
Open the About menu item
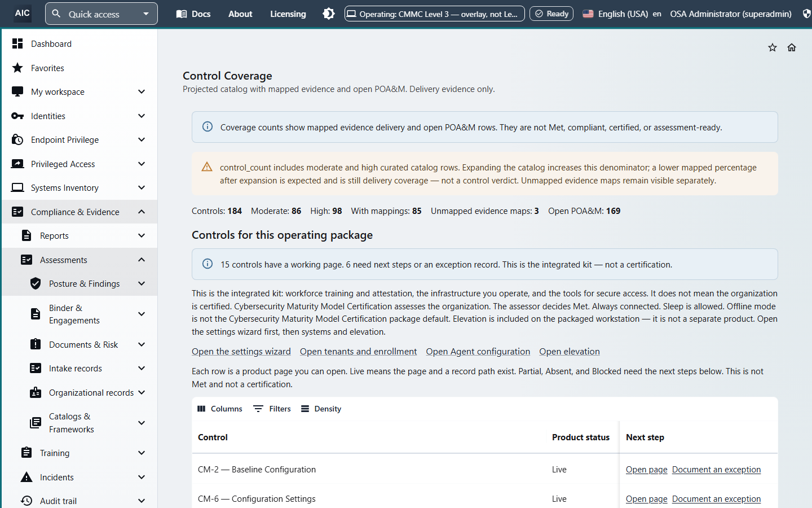pos(240,14)
